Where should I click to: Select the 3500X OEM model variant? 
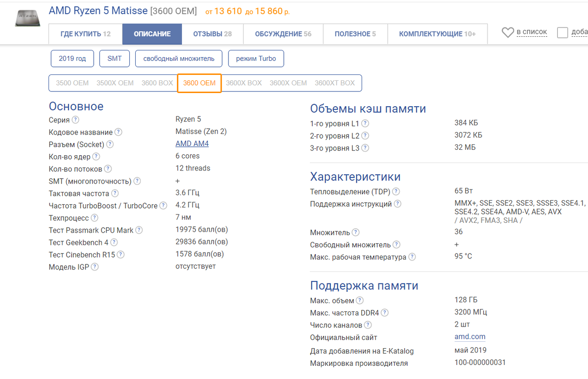(115, 83)
